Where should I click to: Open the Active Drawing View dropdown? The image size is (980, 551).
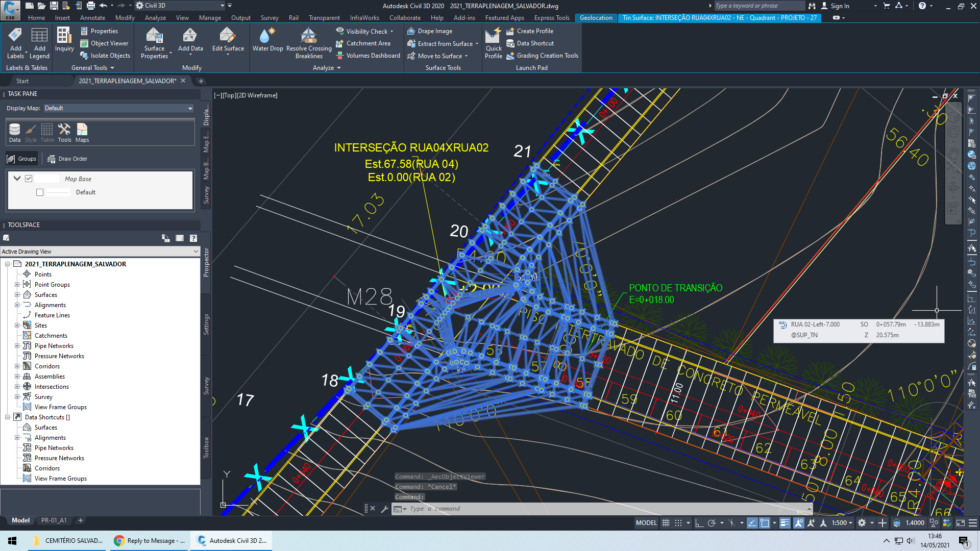coord(100,252)
